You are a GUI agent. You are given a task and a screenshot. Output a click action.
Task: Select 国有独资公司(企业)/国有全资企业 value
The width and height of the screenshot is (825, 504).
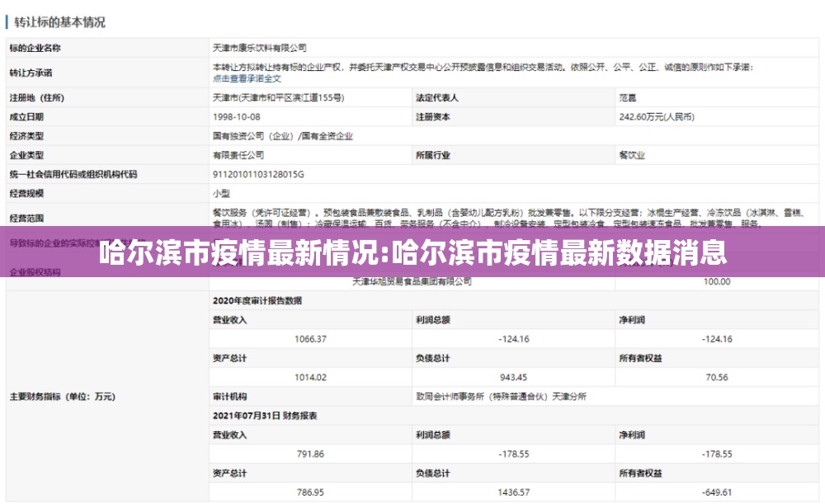coord(282,136)
